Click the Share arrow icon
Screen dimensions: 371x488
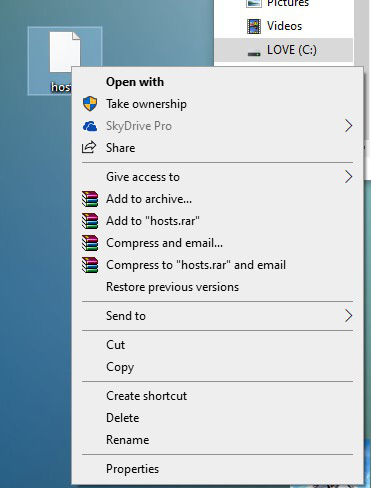(x=89, y=147)
